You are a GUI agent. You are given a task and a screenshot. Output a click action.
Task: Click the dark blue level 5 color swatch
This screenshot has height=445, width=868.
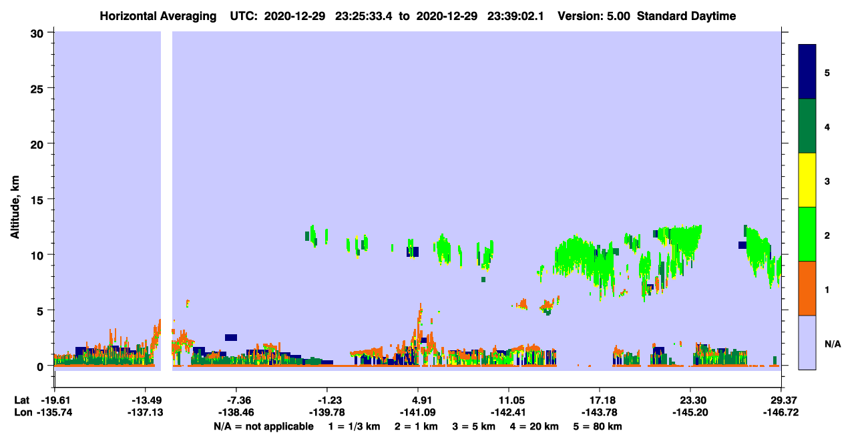[x=807, y=72]
